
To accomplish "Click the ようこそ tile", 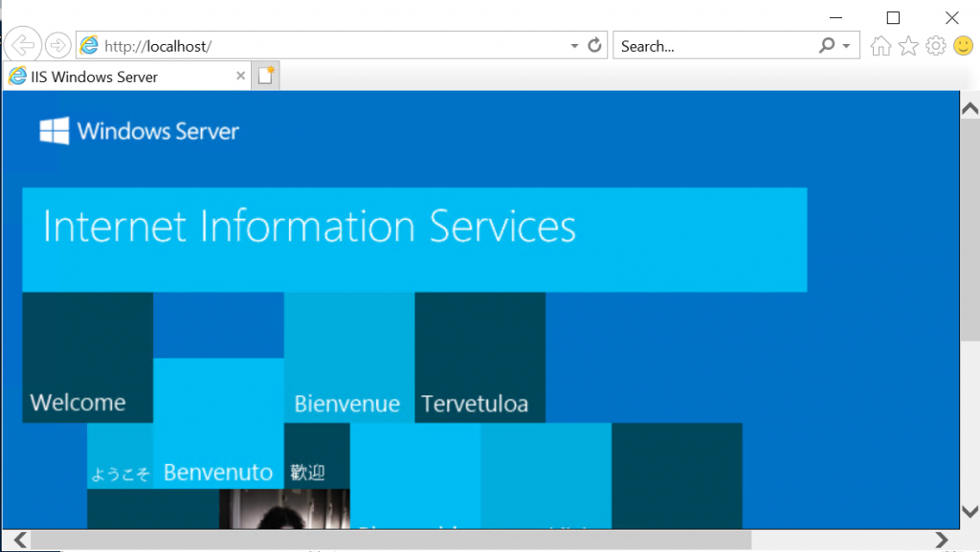I will coord(120,455).
